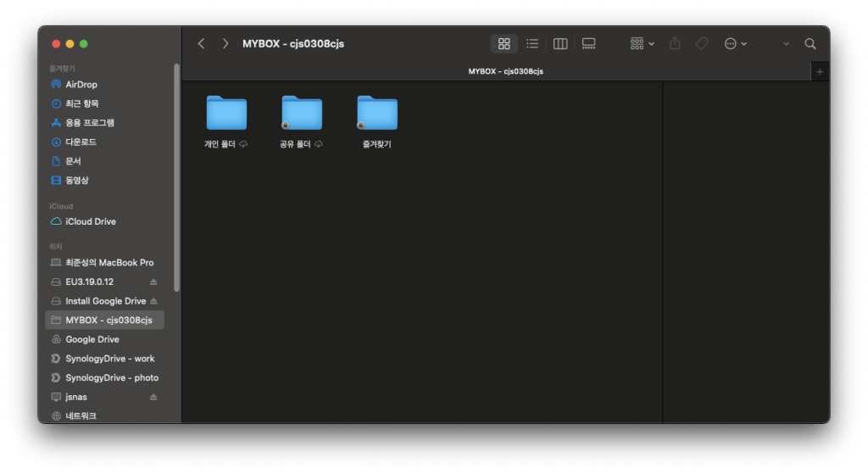This screenshot has width=868, height=474.
Task: Eject the jsnas server
Action: click(153, 397)
